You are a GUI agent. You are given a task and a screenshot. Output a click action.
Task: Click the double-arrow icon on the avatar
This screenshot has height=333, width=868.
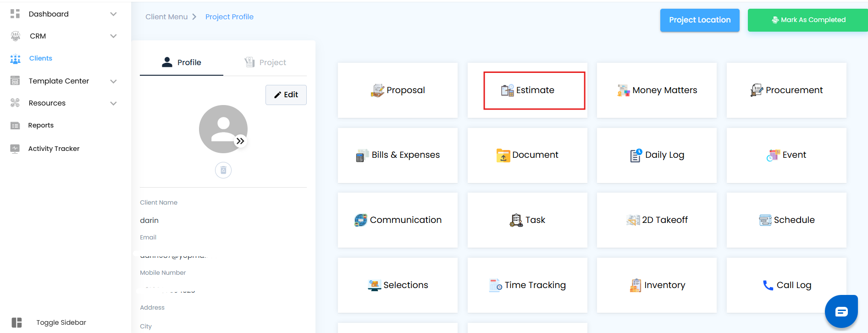click(x=240, y=141)
